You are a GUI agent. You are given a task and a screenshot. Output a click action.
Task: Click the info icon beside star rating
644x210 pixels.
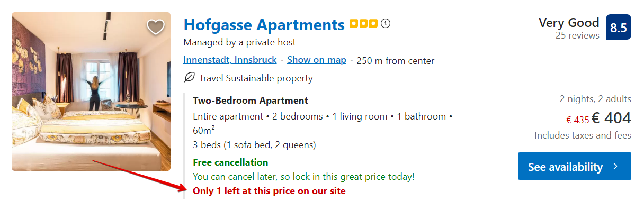(x=386, y=24)
